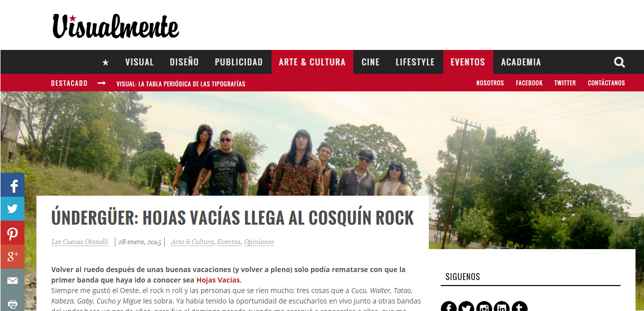Select Arte & Cultura navigation tab
This screenshot has height=311, width=644.
(312, 62)
